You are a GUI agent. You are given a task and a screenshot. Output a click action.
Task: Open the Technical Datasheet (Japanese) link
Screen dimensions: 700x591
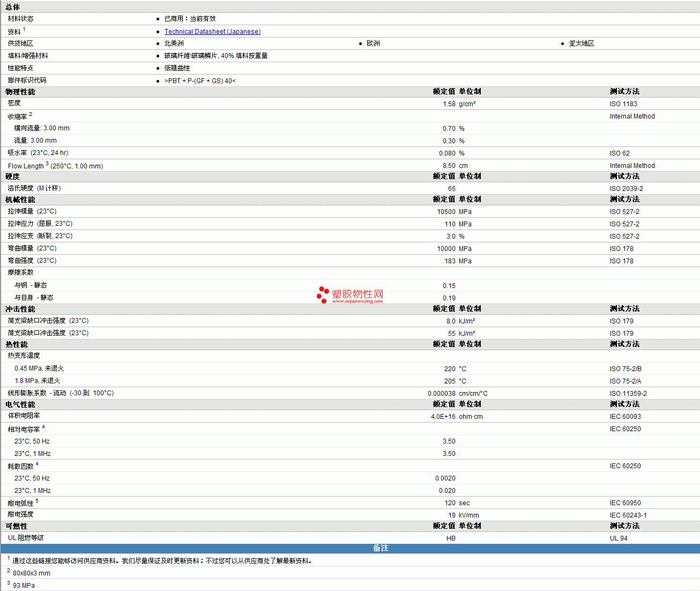click(212, 32)
